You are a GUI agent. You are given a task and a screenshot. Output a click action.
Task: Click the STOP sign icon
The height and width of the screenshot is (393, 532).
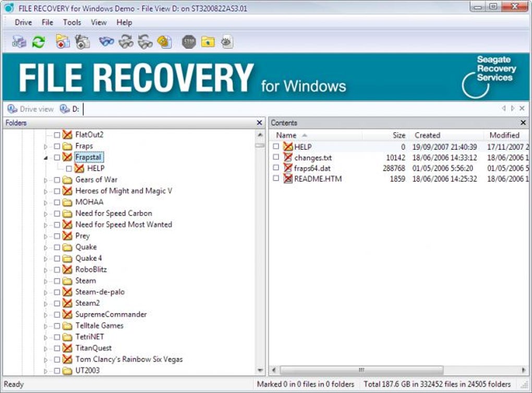(189, 42)
